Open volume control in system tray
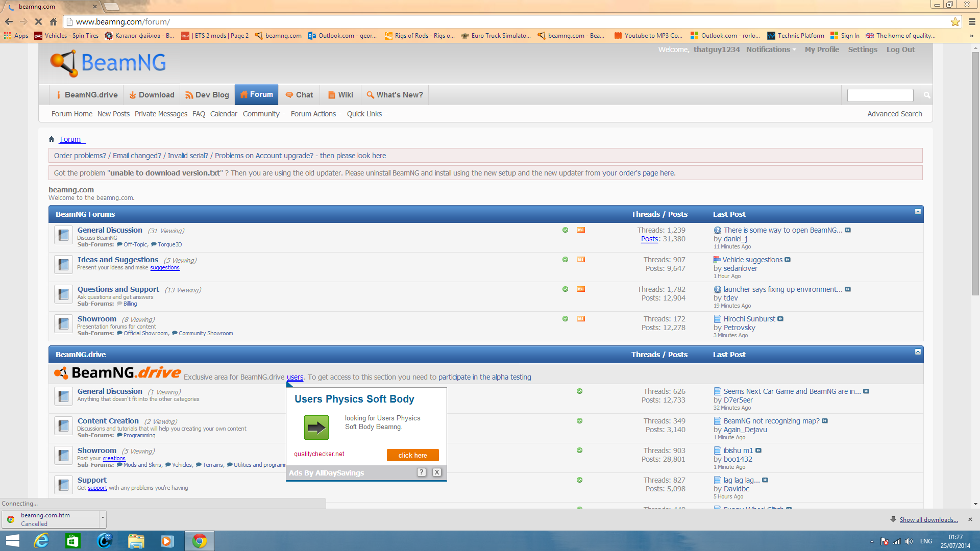This screenshot has width=980, height=551. [909, 541]
